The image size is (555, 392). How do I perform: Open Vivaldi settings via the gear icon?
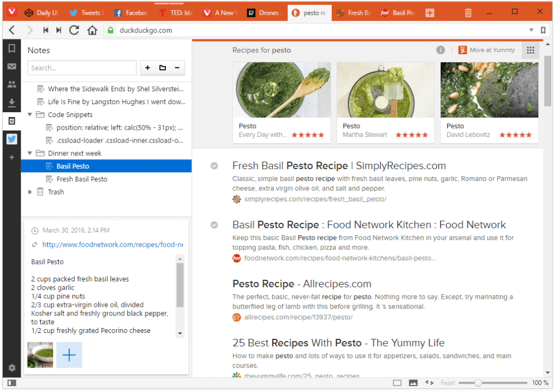(12, 368)
